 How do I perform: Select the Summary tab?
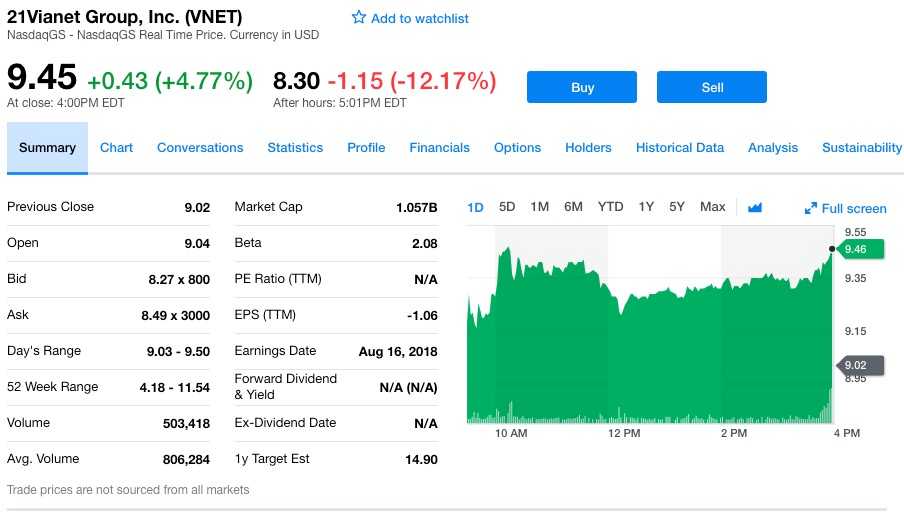click(47, 148)
